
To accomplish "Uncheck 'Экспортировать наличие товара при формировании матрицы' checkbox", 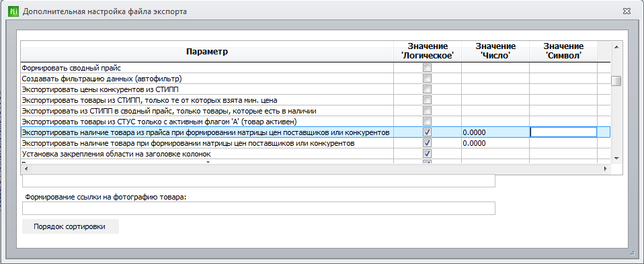I will pyautogui.click(x=427, y=143).
